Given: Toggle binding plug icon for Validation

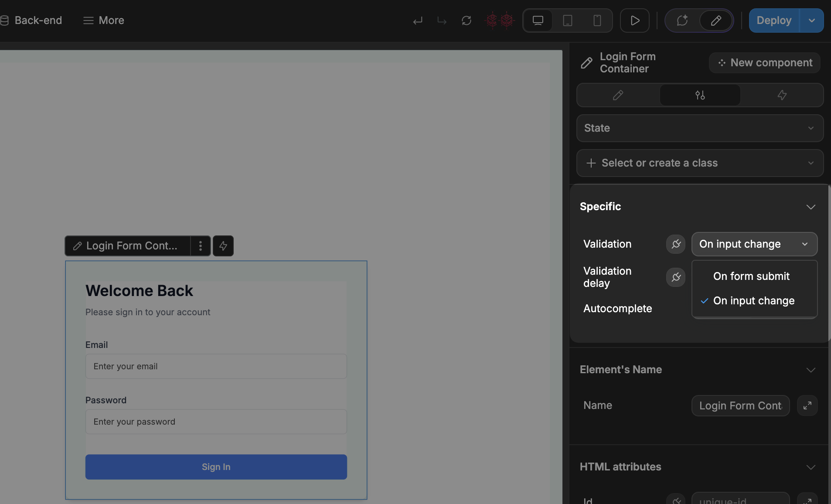Looking at the screenshot, I should click(x=676, y=244).
